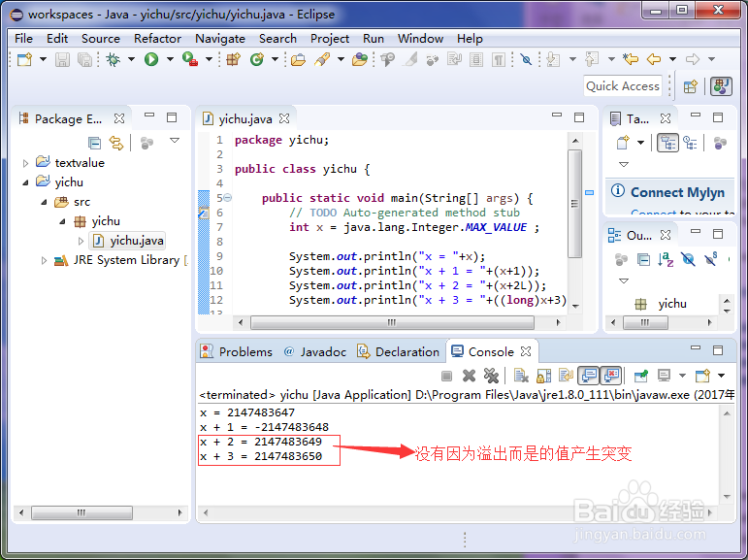Viewport: 748px width, 560px height.
Task: Switch to the Declaration tab
Action: click(x=399, y=352)
